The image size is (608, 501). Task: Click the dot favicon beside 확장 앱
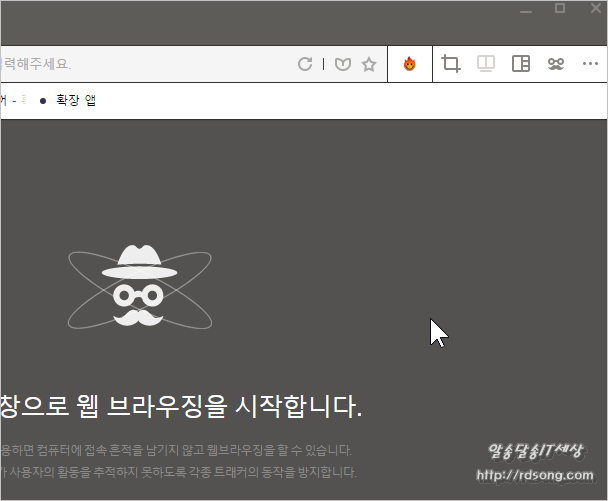tap(42, 101)
